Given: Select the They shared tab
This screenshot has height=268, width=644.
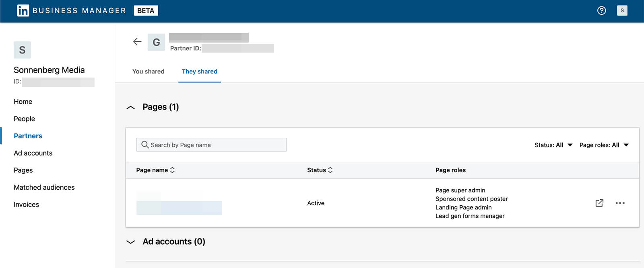Looking at the screenshot, I should [x=200, y=72].
